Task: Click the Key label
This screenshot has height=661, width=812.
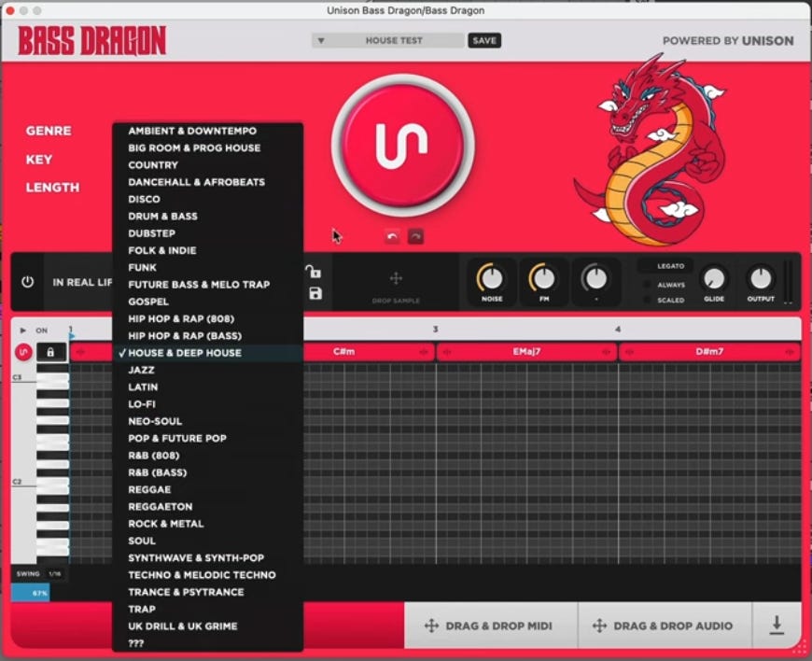Action: (39, 160)
